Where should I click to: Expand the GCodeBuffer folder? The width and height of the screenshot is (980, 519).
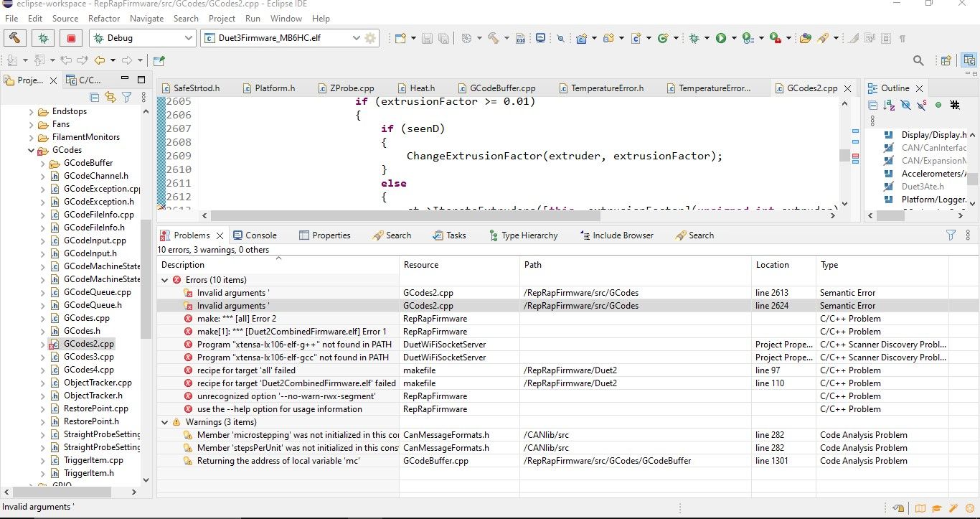point(42,163)
